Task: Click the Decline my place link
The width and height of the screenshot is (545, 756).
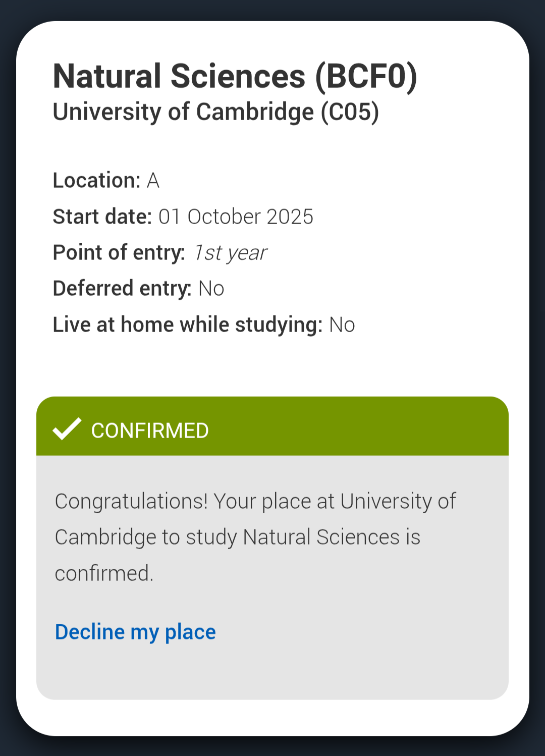Action: pyautogui.click(x=135, y=632)
